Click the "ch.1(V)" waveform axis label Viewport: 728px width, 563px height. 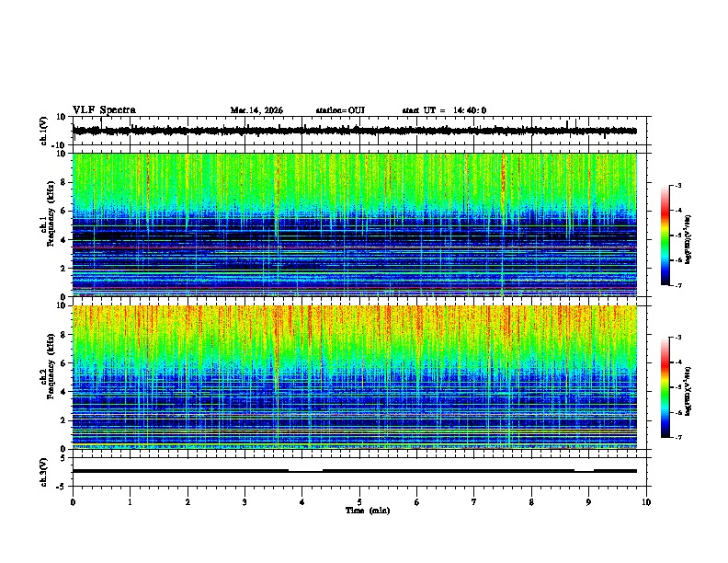44,131
